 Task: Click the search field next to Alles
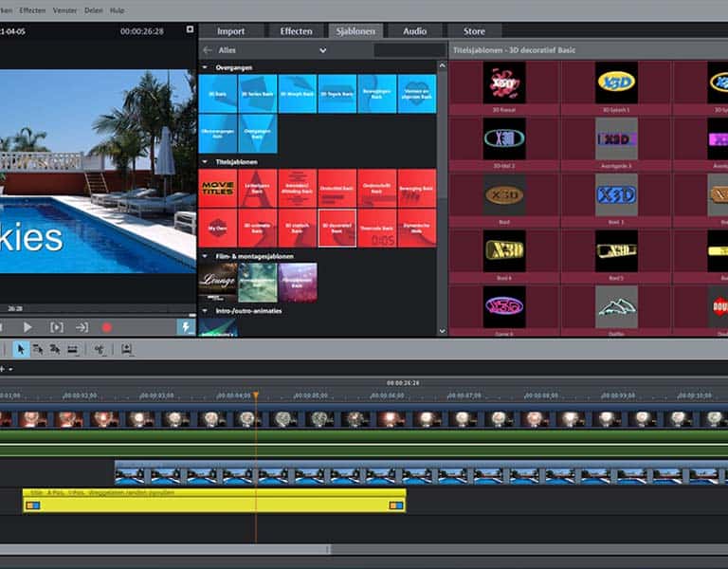(409, 50)
